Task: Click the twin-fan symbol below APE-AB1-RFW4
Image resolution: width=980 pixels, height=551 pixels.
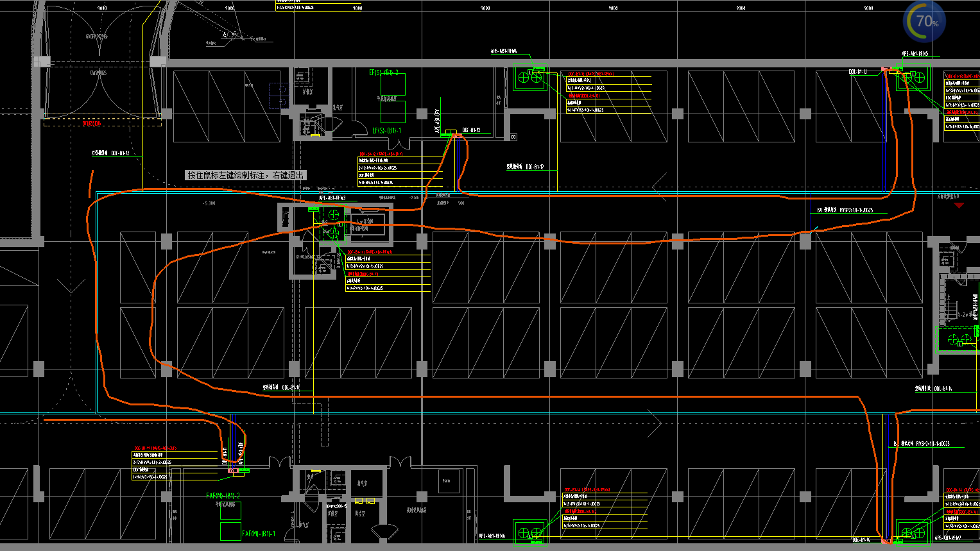Action: click(531, 78)
